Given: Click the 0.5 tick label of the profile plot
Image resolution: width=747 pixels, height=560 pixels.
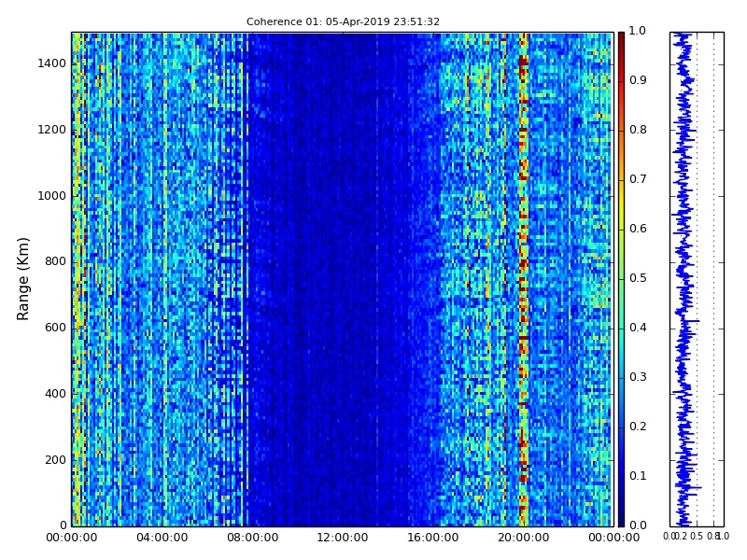Looking at the screenshot, I should tap(697, 537).
